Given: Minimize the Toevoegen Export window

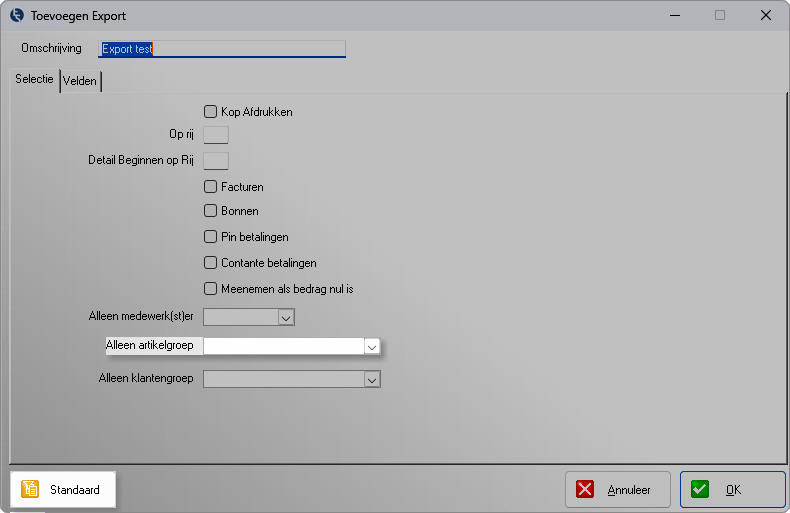Looking at the screenshot, I should [675, 15].
